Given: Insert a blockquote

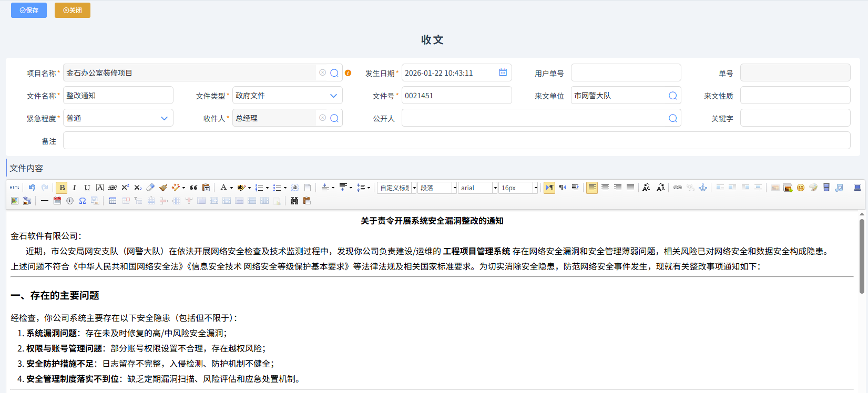Looking at the screenshot, I should point(193,188).
